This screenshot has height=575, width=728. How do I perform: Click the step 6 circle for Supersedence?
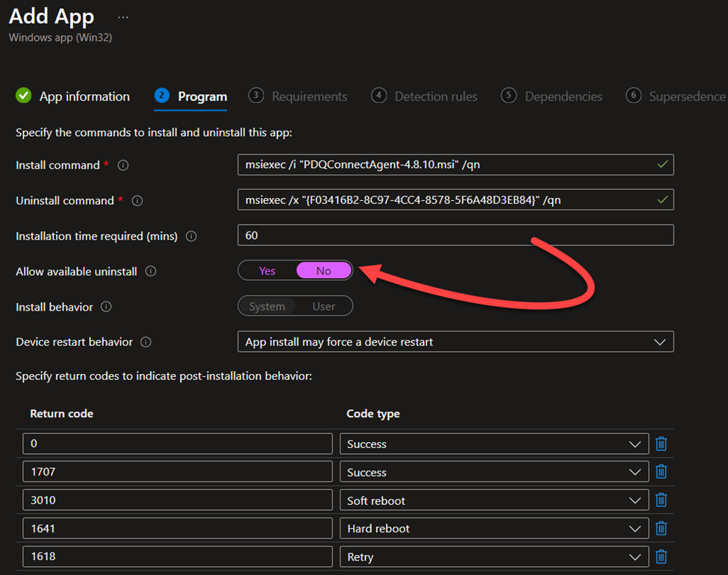[633, 96]
